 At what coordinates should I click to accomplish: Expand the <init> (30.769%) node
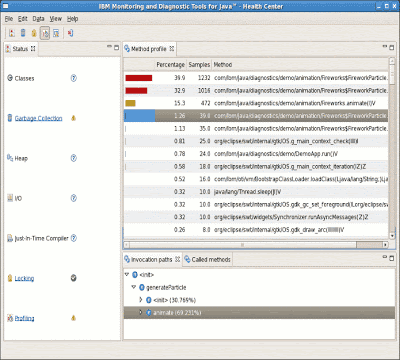click(x=141, y=300)
